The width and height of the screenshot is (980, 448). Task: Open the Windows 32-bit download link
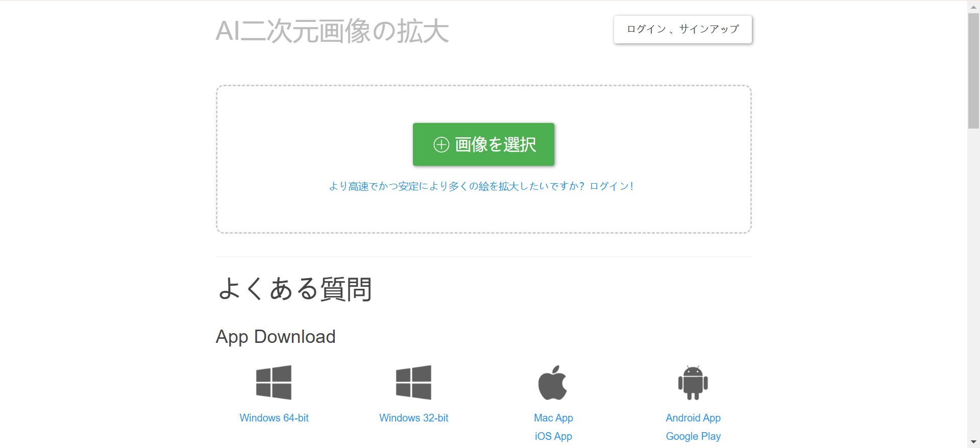pos(413,418)
